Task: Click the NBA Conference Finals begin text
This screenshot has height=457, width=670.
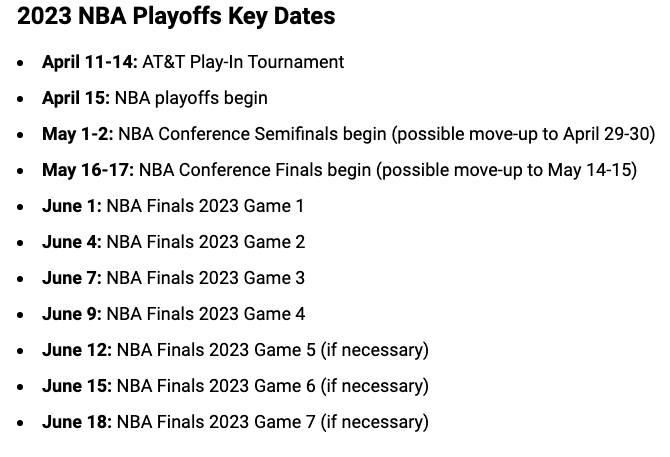Action: (255, 170)
